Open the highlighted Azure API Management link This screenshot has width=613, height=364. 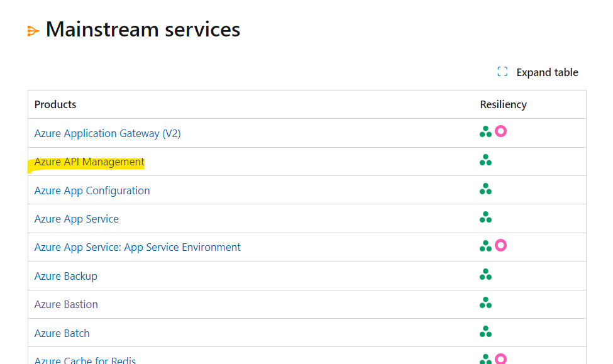pos(89,162)
